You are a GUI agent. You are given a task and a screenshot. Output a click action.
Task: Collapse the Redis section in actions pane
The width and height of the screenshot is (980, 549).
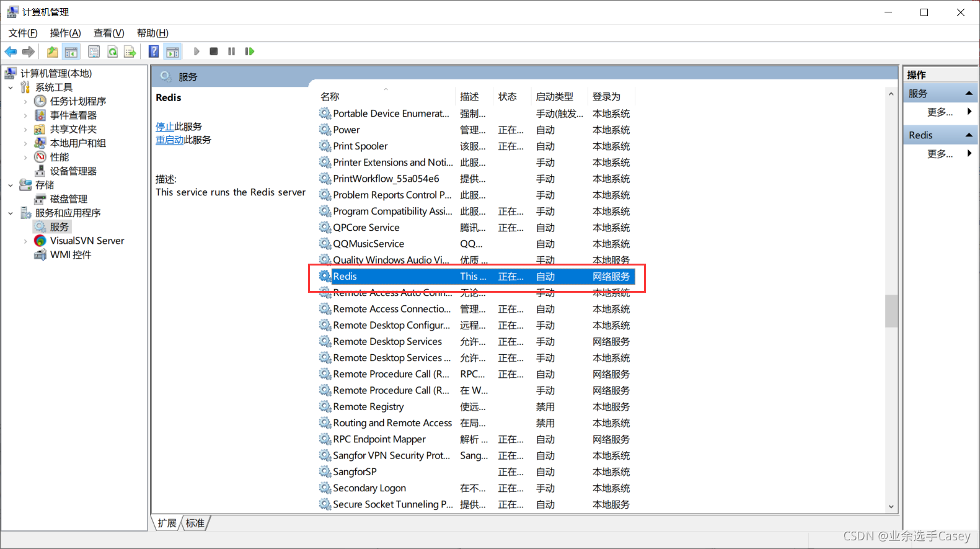[x=969, y=135]
